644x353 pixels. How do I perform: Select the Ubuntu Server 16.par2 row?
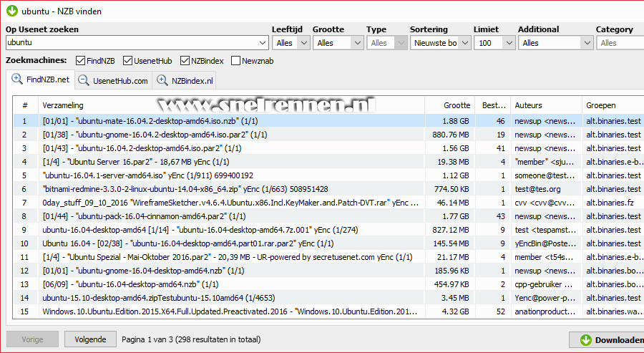[x=328, y=162]
